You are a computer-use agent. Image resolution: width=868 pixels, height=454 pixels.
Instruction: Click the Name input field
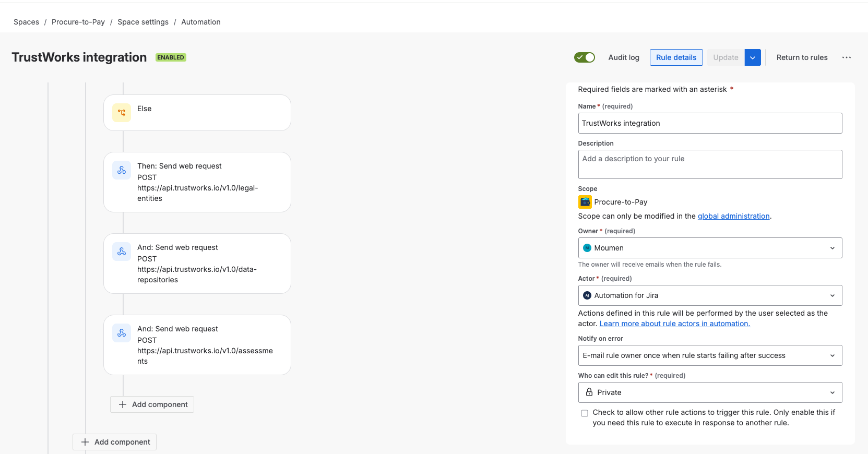pyautogui.click(x=710, y=123)
